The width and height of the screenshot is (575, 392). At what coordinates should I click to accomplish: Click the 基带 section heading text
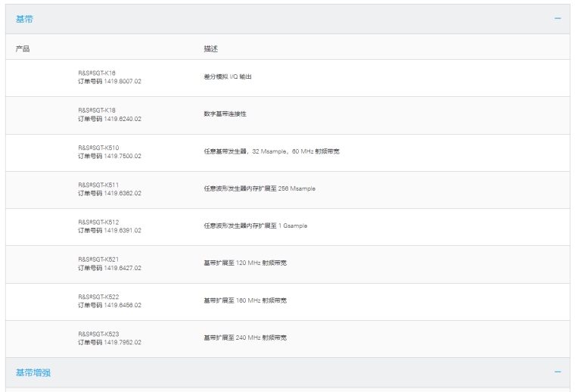click(x=24, y=19)
